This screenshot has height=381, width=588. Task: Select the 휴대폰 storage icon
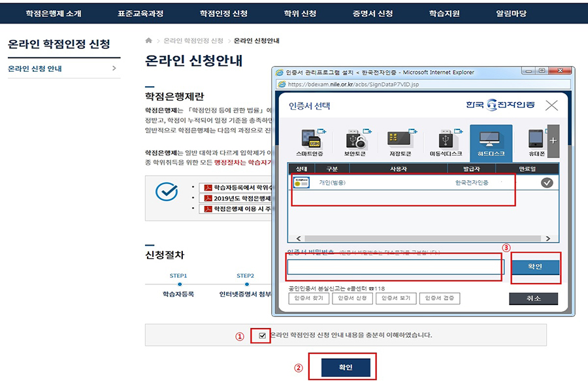click(x=536, y=142)
